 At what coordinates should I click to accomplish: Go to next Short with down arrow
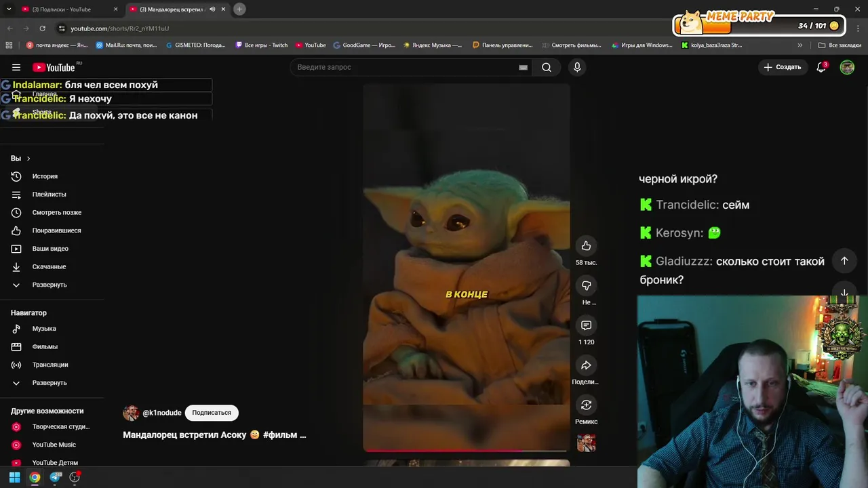[x=844, y=293]
